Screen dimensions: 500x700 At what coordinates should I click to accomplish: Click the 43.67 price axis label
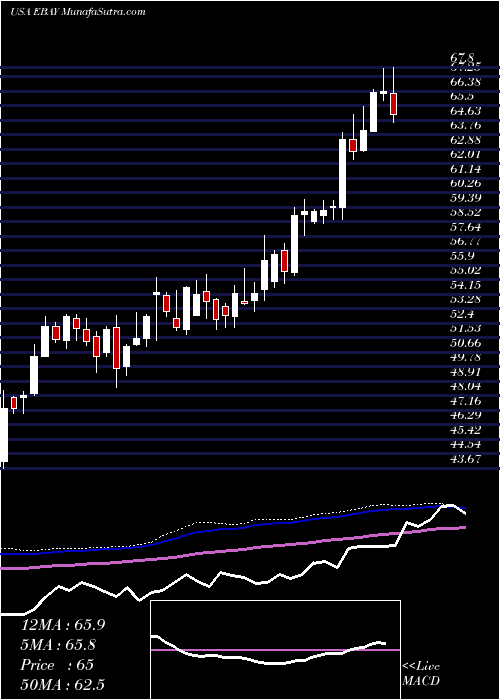(466, 459)
